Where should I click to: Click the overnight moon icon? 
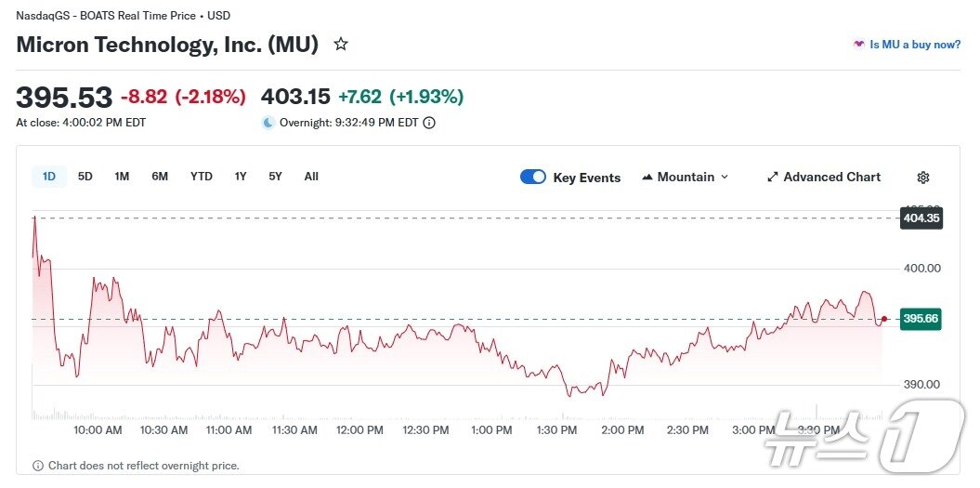tap(268, 123)
